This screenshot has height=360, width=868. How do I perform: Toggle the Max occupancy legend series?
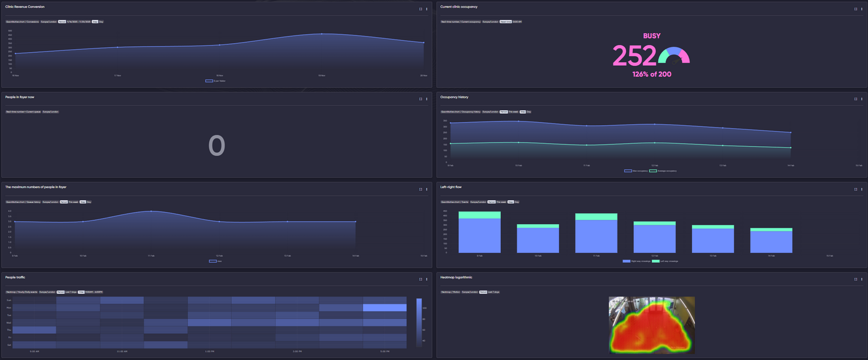[x=635, y=171]
